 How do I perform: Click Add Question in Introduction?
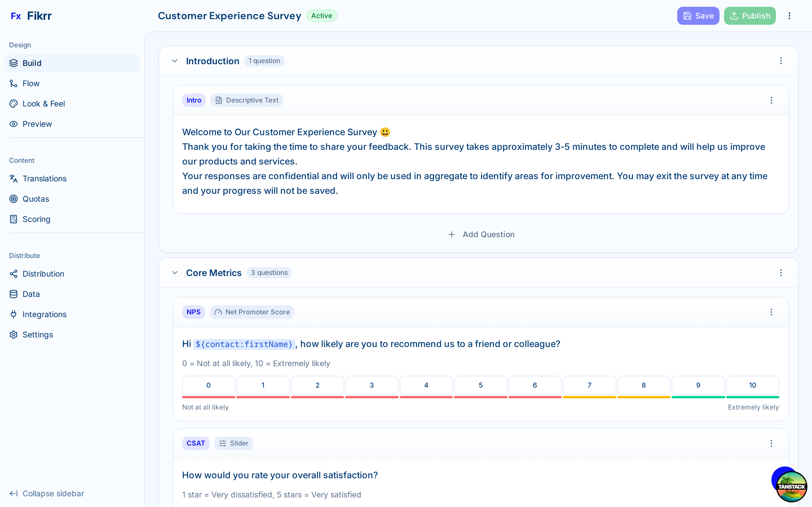[481, 234]
